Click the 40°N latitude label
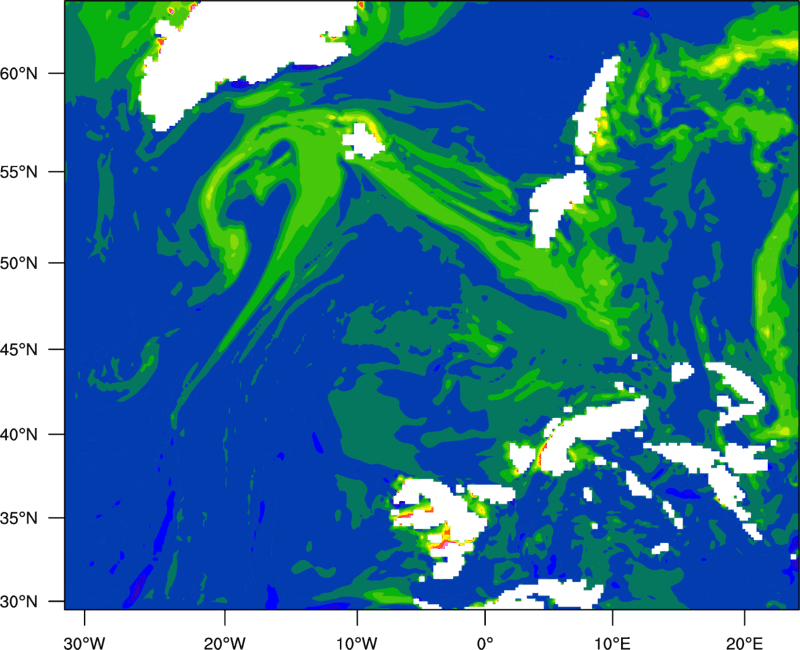Image resolution: width=800 pixels, height=650 pixels. click(19, 435)
